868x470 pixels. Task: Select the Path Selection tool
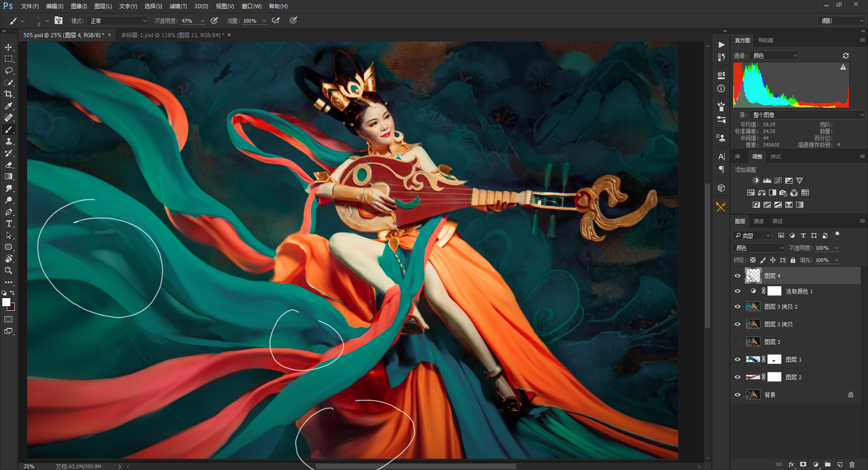9,235
